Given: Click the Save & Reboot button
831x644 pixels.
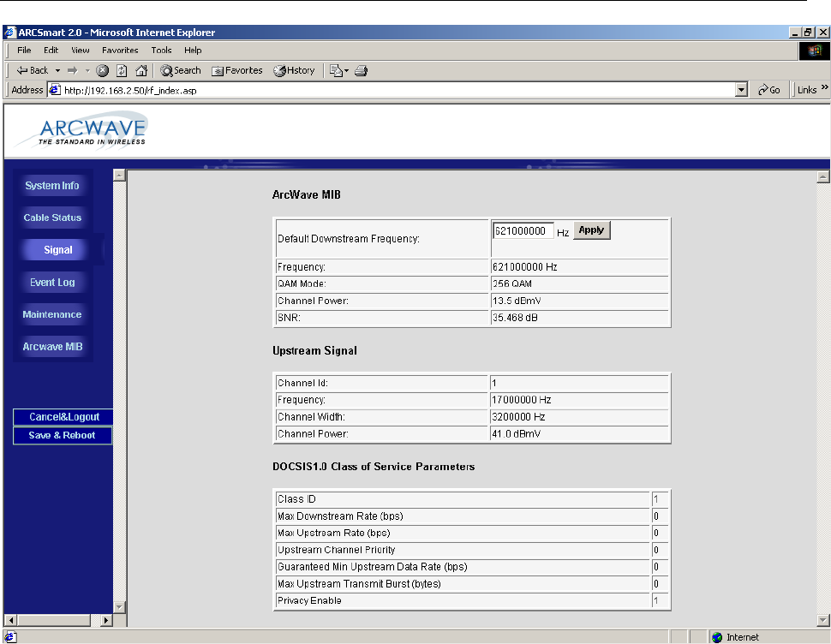Looking at the screenshot, I should click(62, 435).
